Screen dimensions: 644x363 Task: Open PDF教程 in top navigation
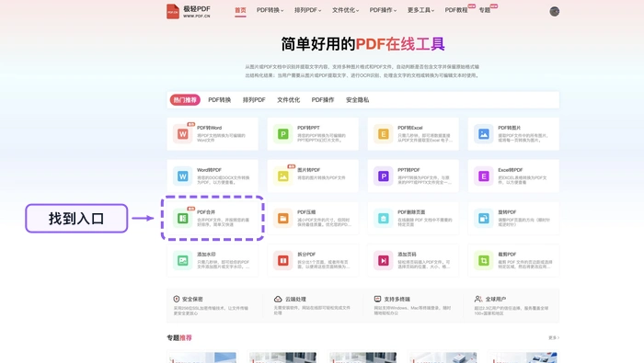[x=456, y=10]
